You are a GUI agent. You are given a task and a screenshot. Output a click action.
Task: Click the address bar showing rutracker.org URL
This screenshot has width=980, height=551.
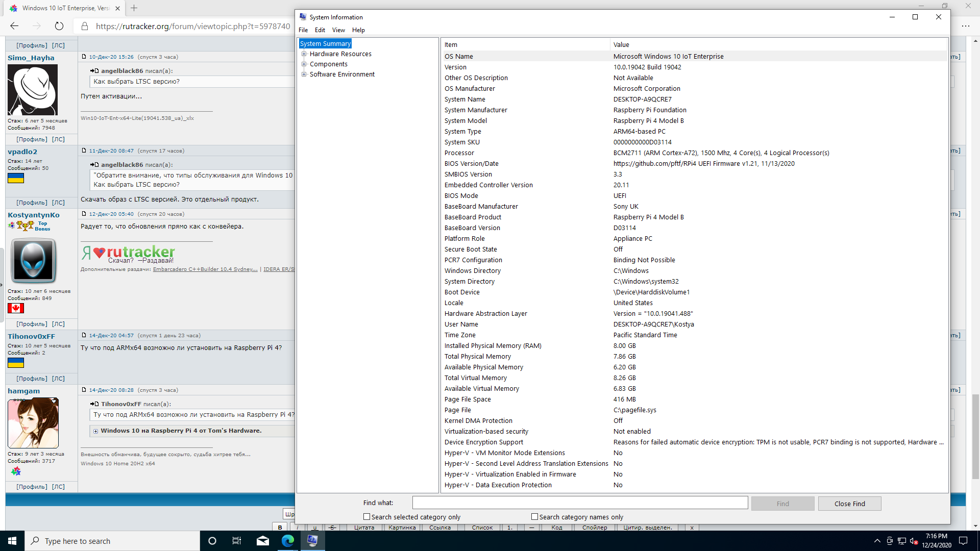pos(192,26)
